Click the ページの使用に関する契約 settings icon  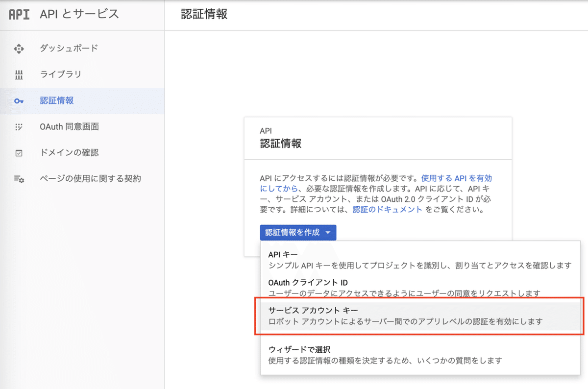click(x=19, y=178)
